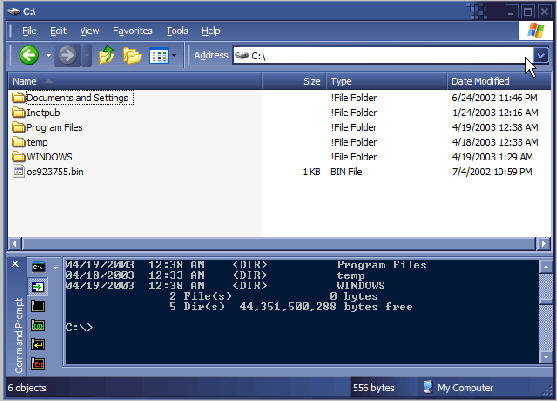Click the vertical Command Prompt bar label

(18, 336)
